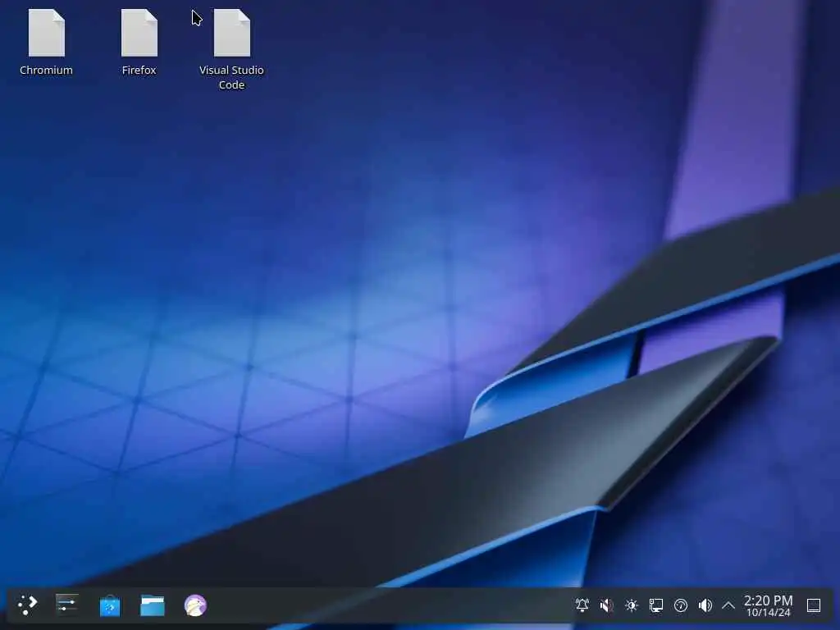
Task: Open the notifications bell in system tray
Action: pos(582,605)
